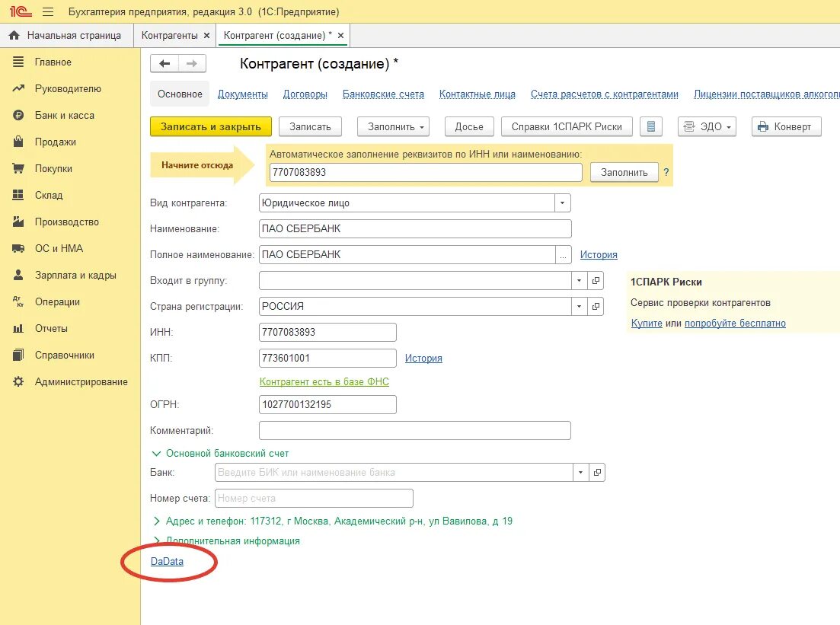Click the ellipsis button of Полное наименование
Viewport: 840px width, 625px height.
coord(563,255)
